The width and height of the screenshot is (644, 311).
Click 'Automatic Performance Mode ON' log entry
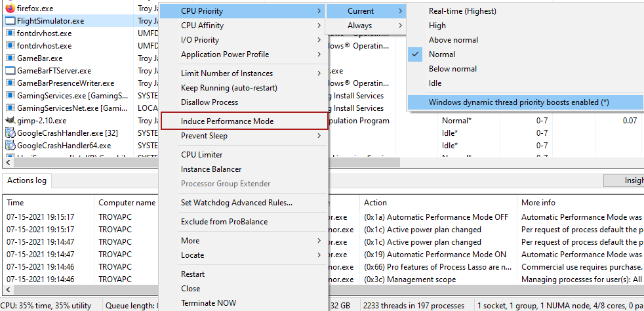pyautogui.click(x=435, y=255)
